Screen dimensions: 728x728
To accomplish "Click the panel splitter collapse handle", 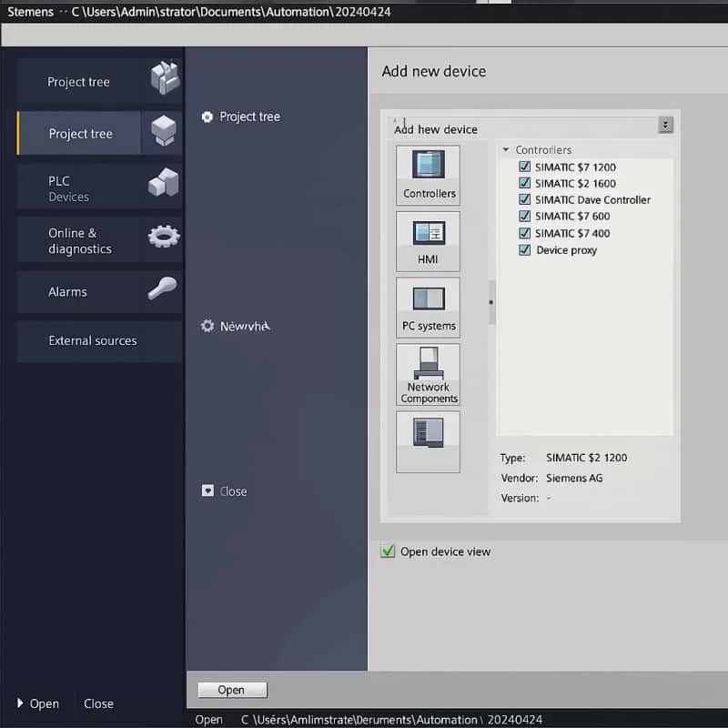I will 491,302.
